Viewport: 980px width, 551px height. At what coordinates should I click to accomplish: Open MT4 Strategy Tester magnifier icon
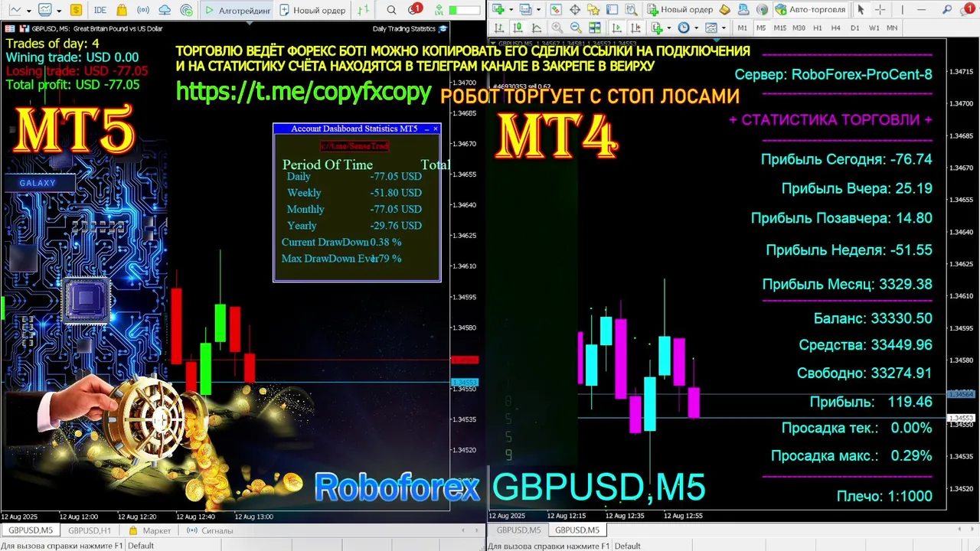[x=631, y=9]
